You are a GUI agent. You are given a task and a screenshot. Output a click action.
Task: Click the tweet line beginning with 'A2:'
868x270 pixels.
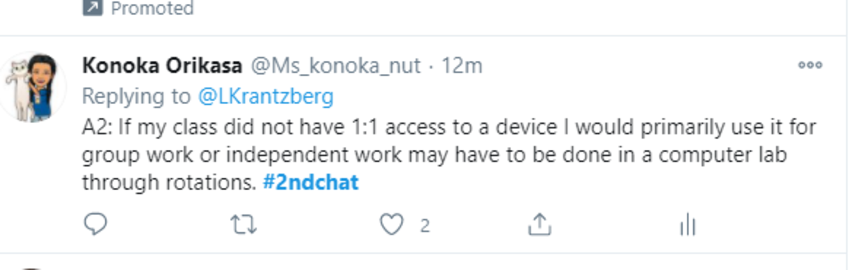point(448,127)
